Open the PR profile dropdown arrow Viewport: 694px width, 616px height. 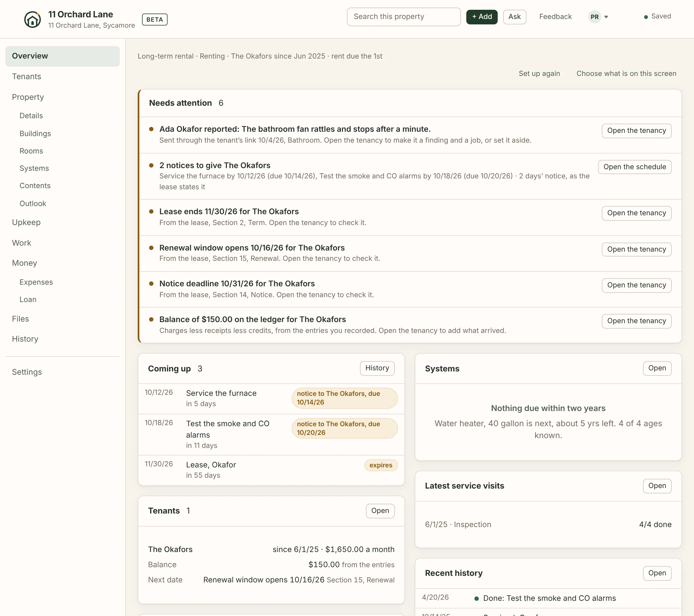606,17
